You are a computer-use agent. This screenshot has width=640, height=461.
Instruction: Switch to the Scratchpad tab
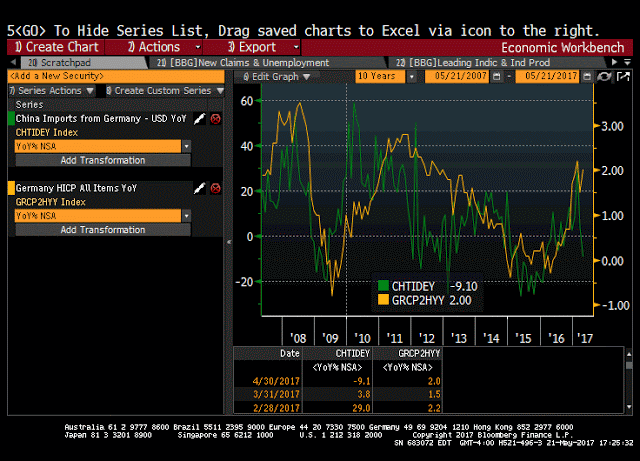point(83,62)
